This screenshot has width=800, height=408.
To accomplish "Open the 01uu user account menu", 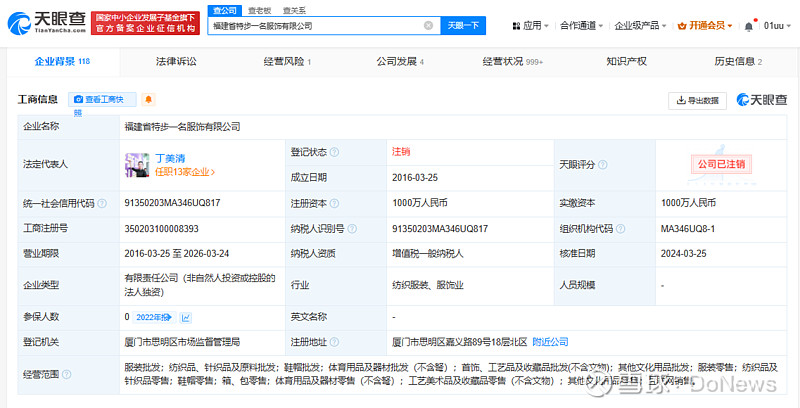I will coord(776,26).
